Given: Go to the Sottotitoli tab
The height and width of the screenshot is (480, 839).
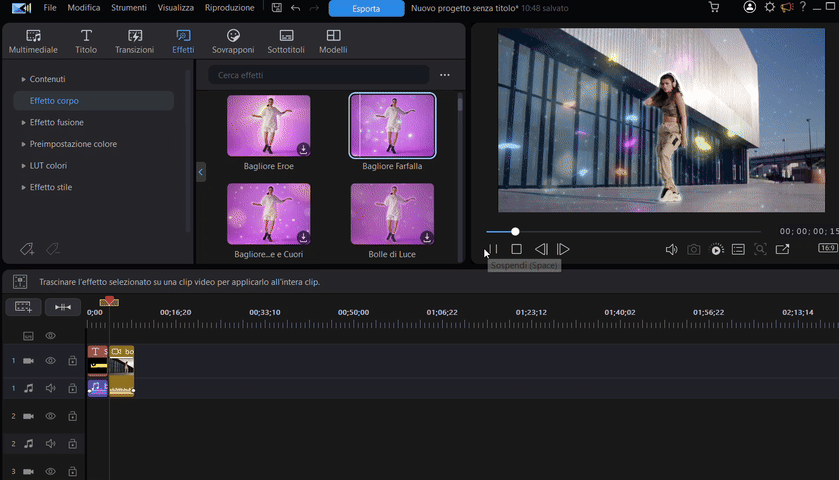Looking at the screenshot, I should pos(286,42).
